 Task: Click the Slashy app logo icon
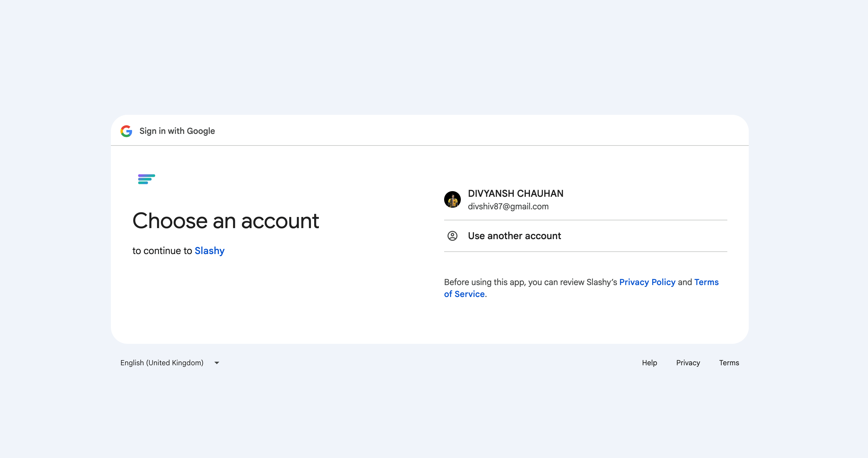[147, 179]
